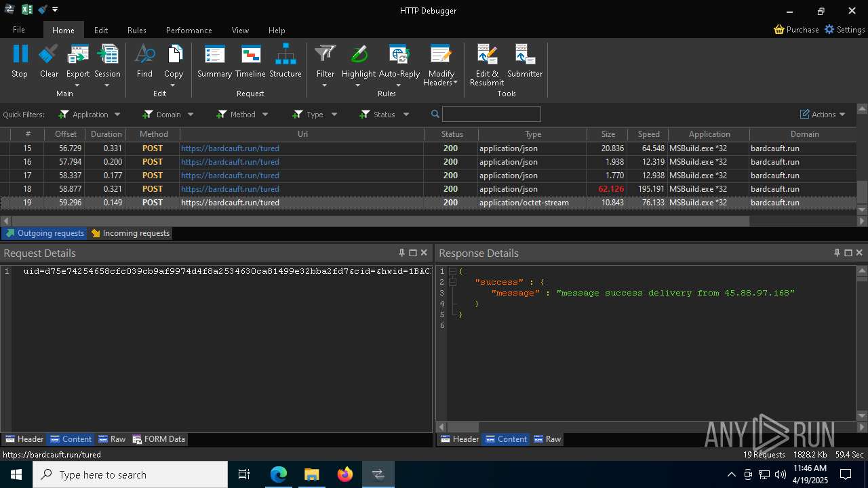Click the quick filter search field

pyautogui.click(x=491, y=114)
